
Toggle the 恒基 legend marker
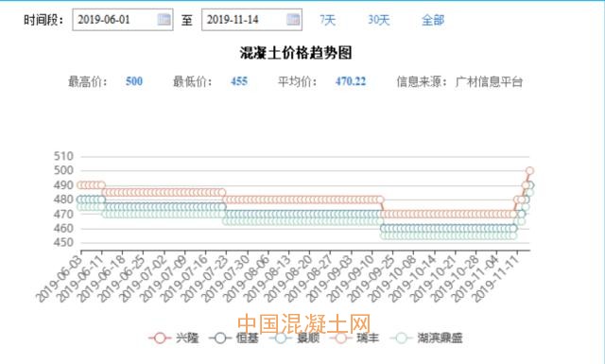(x=220, y=338)
